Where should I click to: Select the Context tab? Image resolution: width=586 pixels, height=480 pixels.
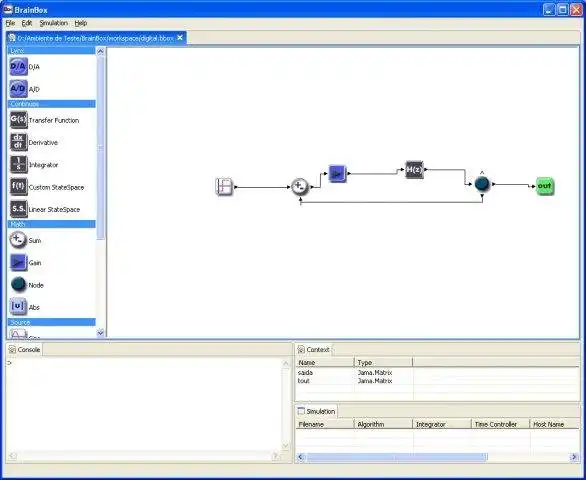[314, 350]
